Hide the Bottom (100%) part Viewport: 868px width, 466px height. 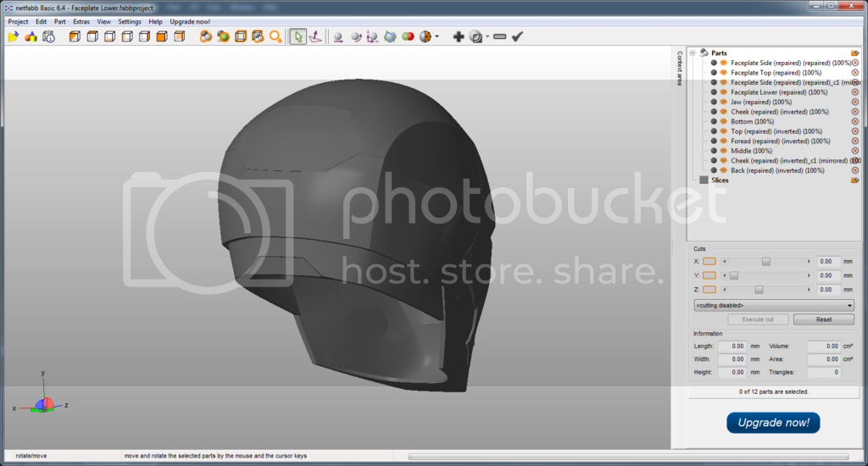[724, 122]
